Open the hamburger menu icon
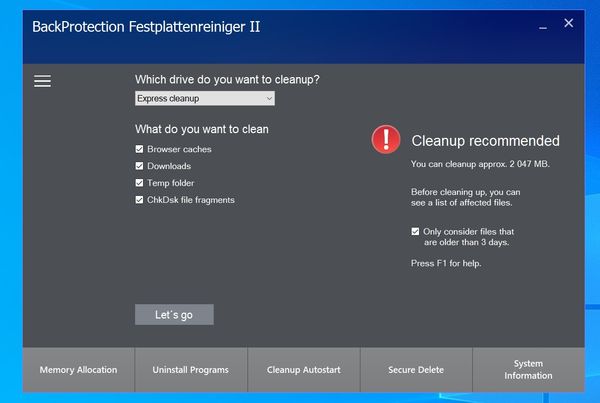 coord(42,81)
